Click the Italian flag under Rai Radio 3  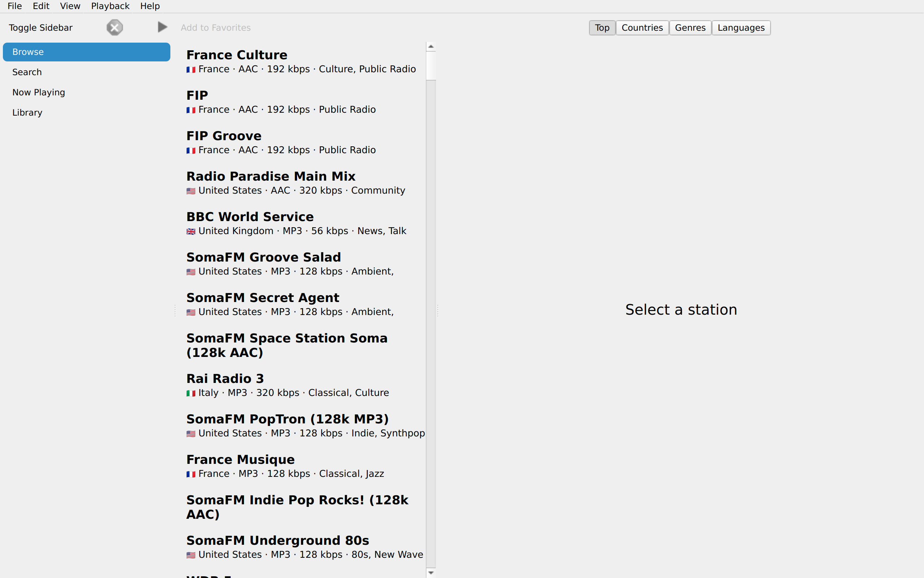pyautogui.click(x=191, y=393)
